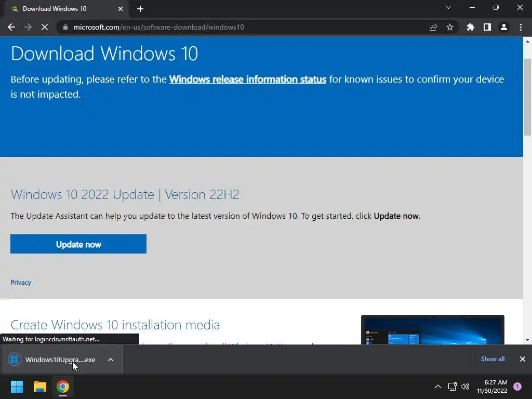Click Create Windows 10 installation media heading
The width and height of the screenshot is (532, 399).
pyautogui.click(x=115, y=325)
